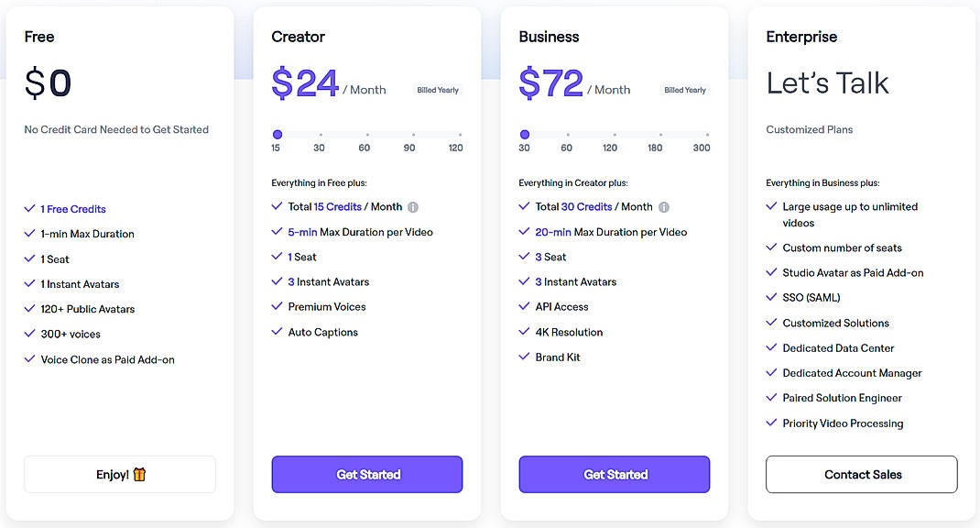The image size is (980, 528).
Task: Click the checkmark beside Dedicated Data Center
Action: (770, 347)
